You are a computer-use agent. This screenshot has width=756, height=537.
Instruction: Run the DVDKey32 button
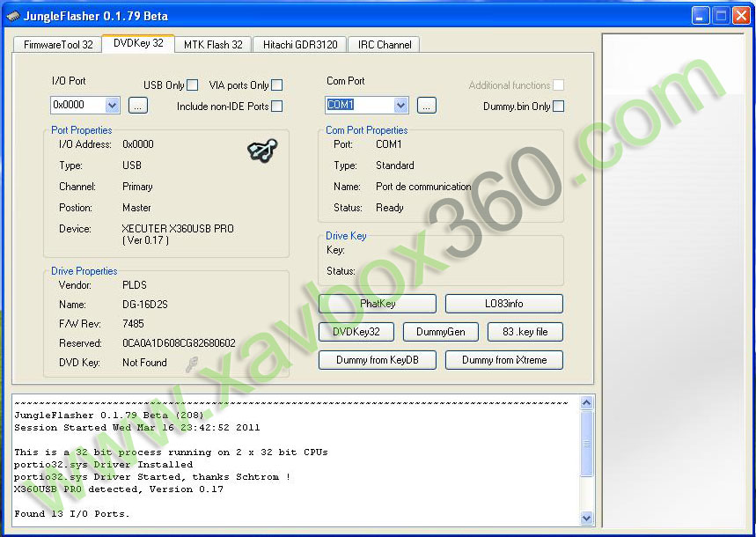pyautogui.click(x=356, y=332)
